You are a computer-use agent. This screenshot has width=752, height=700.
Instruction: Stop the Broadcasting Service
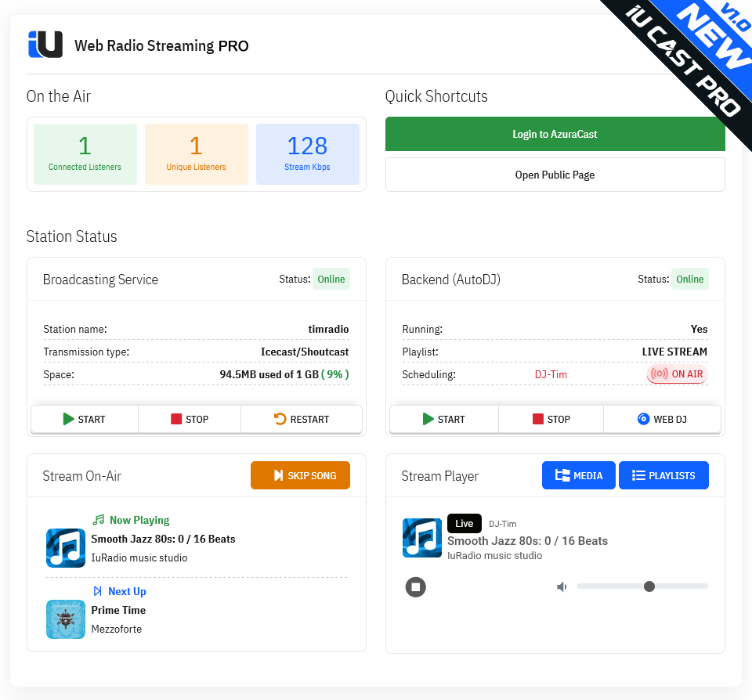(x=190, y=419)
